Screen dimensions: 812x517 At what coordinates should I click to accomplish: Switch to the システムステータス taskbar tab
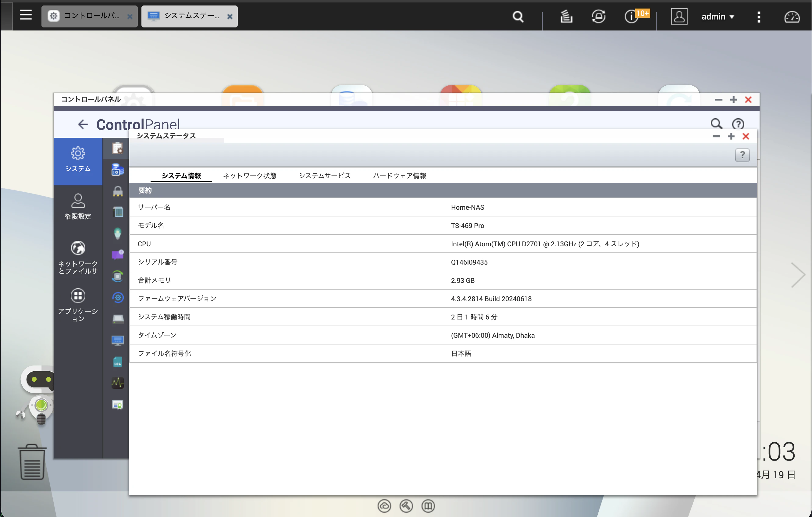click(189, 16)
